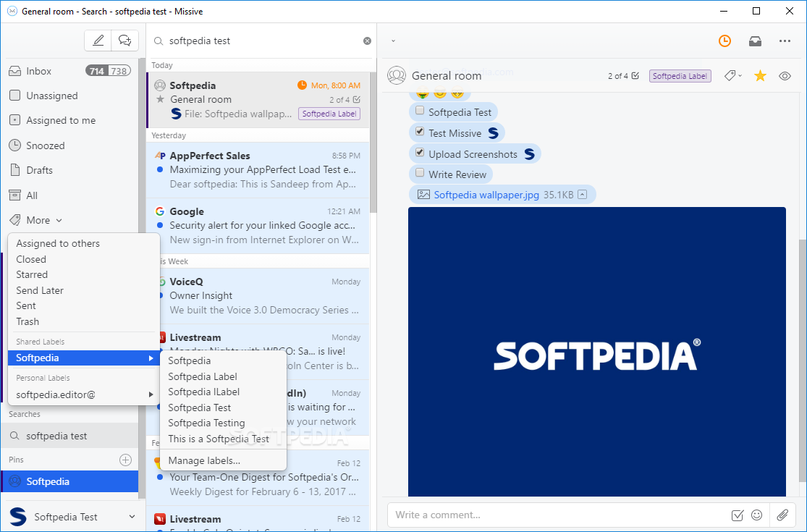Click the star icon in Softpedia list item

point(160,99)
